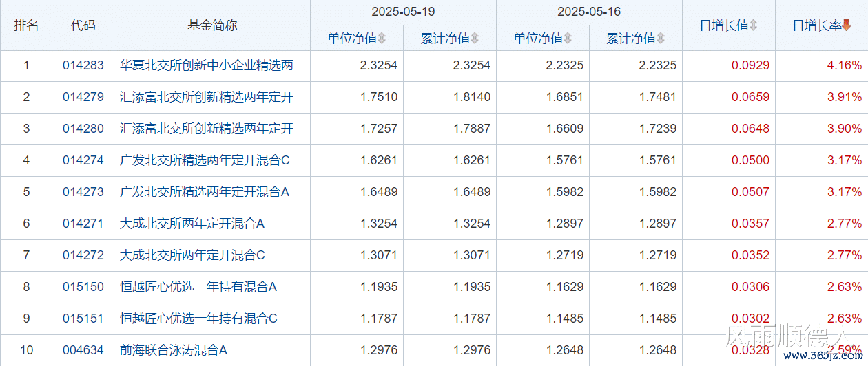Click the 基金简称 column header
This screenshot has height=366, width=868.
212,25
